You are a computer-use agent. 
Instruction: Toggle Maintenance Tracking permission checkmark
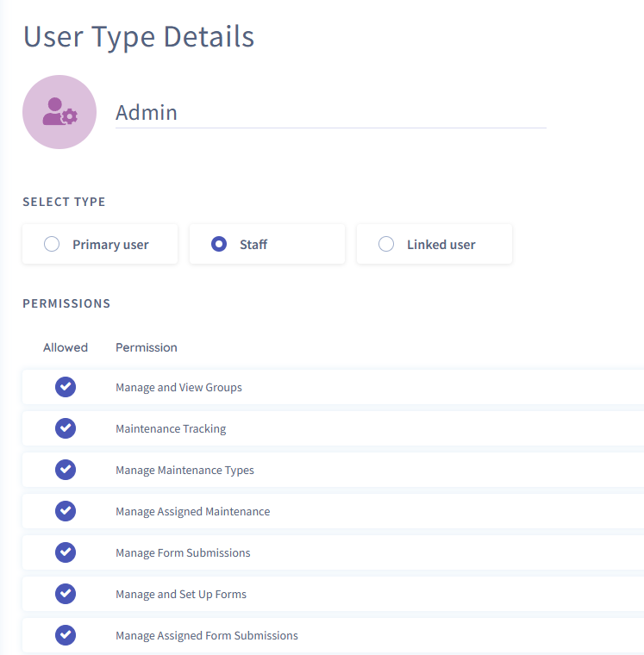coord(66,428)
